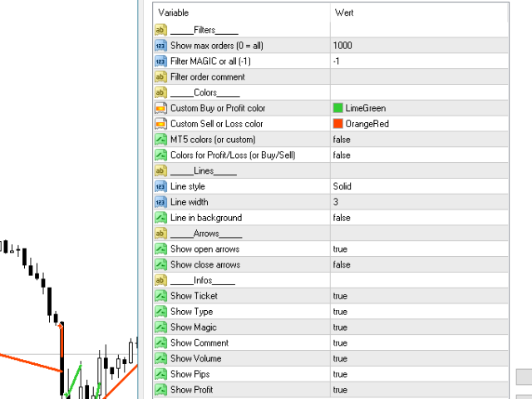
Task: Select the OrangeRed color swatch
Action: click(x=338, y=124)
